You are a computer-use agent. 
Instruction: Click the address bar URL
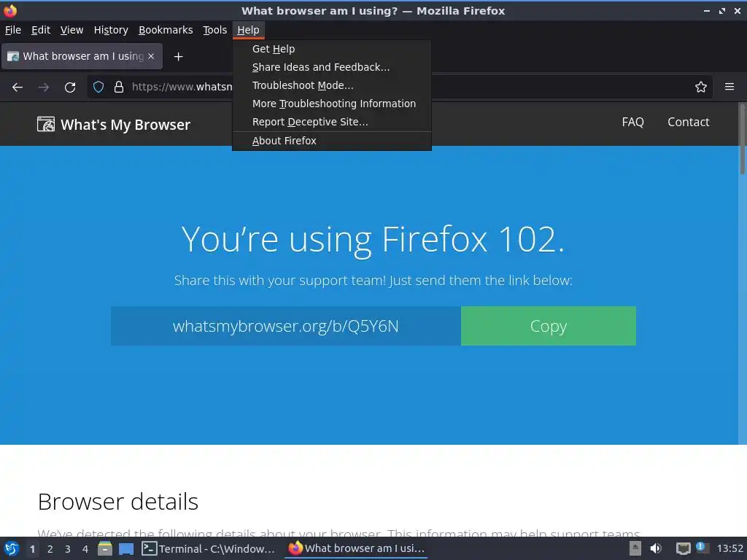182,87
